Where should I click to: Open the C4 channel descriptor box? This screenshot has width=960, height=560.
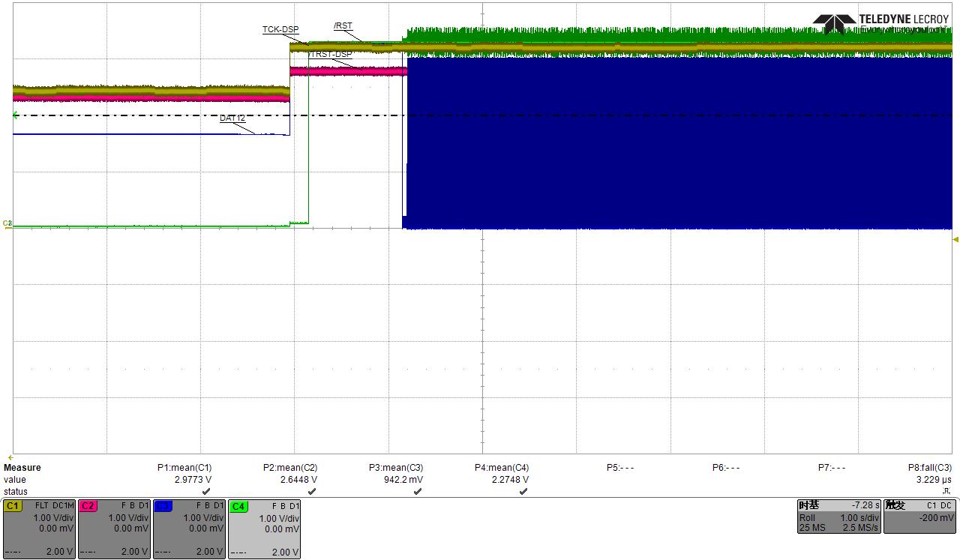coord(264,529)
